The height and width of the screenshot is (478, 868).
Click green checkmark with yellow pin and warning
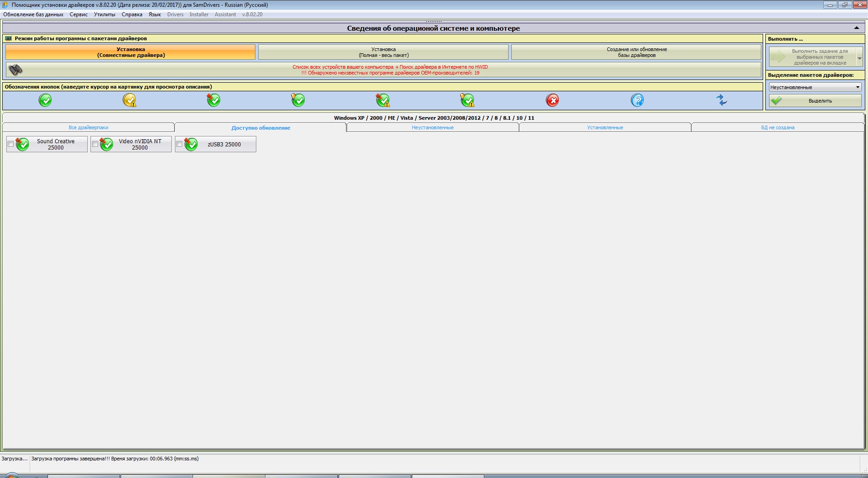[x=467, y=100]
